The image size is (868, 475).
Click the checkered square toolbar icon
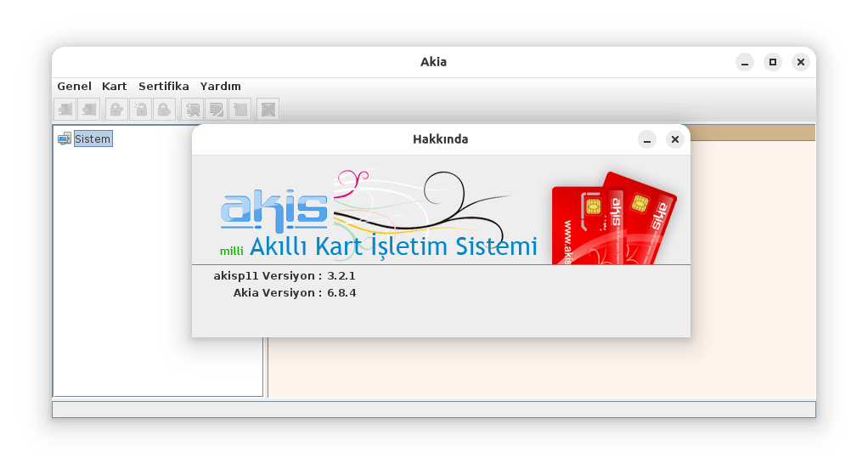click(x=240, y=109)
